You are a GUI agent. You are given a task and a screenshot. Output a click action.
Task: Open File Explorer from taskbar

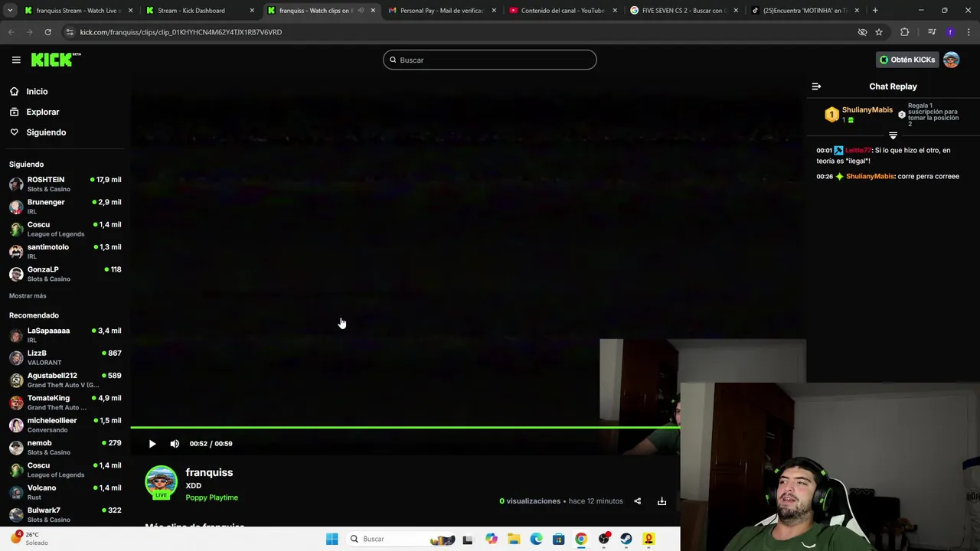[x=514, y=539]
